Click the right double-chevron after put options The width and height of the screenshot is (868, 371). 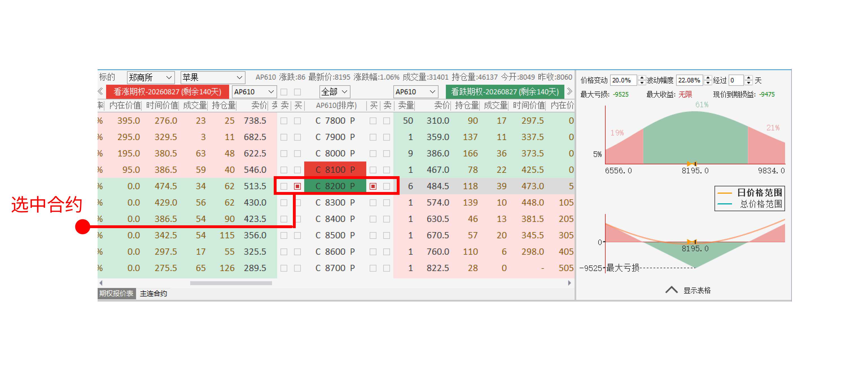569,91
